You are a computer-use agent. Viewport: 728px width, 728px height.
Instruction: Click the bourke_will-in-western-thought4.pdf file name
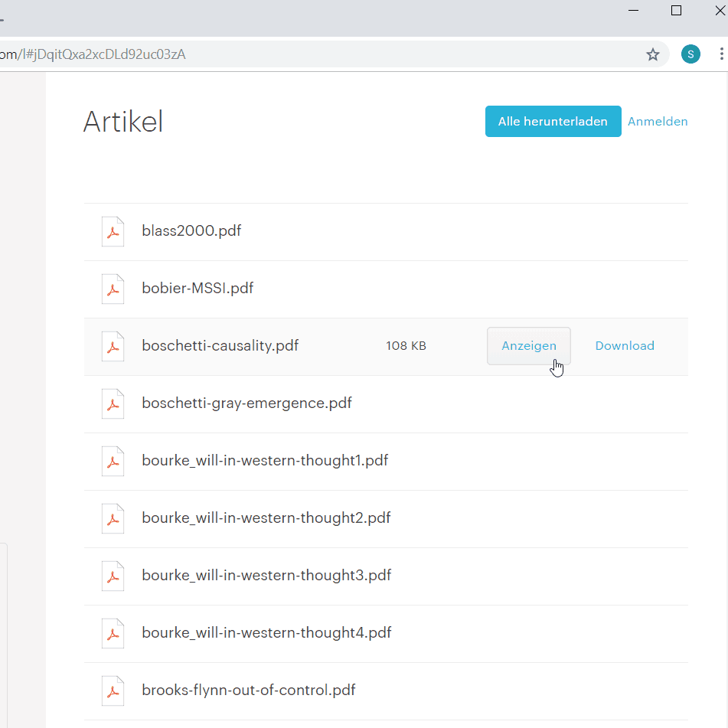click(266, 632)
